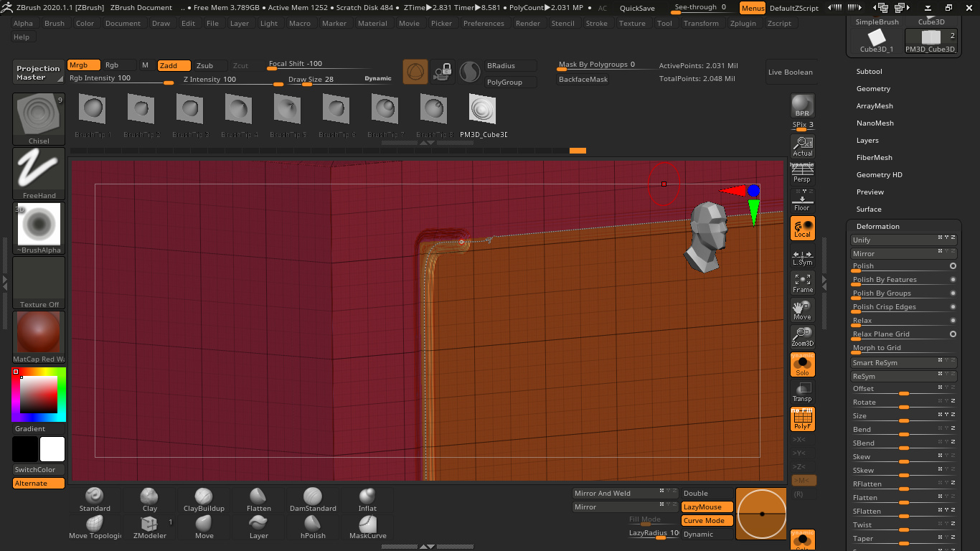Open the Tool menu
The width and height of the screenshot is (980, 551).
(664, 24)
